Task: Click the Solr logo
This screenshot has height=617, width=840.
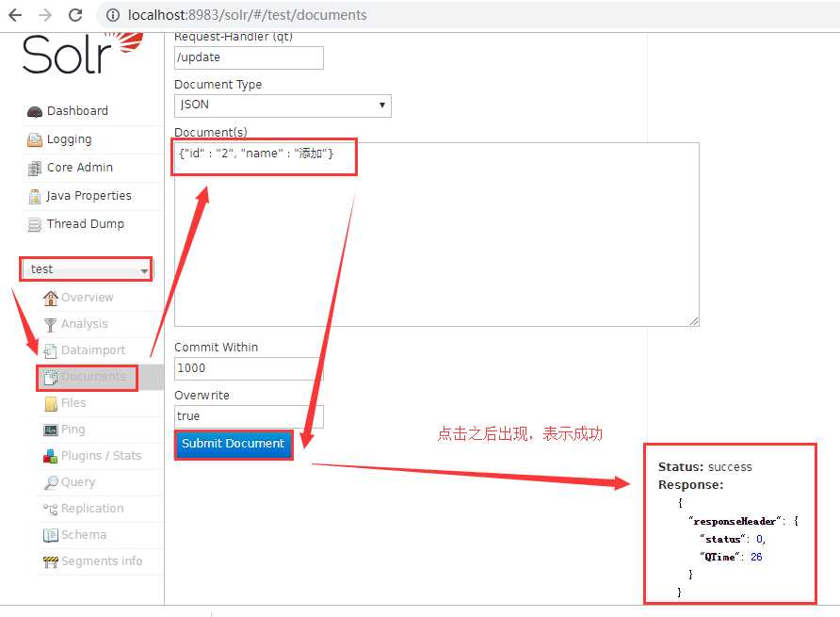Action: pyautogui.click(x=83, y=53)
